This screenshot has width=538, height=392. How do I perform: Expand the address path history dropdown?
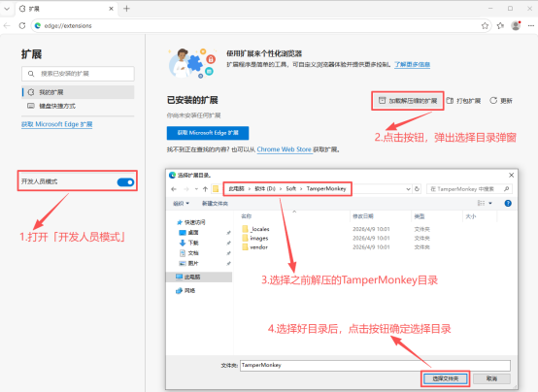(408, 189)
